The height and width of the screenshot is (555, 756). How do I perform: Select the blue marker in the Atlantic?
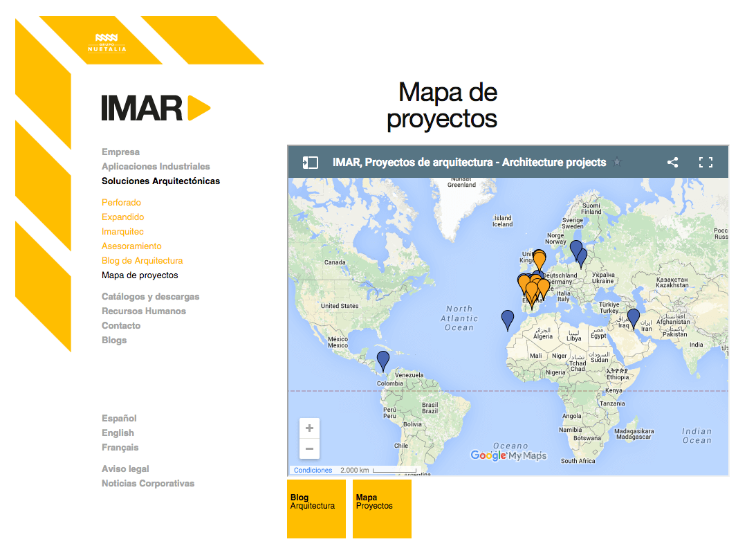point(508,319)
